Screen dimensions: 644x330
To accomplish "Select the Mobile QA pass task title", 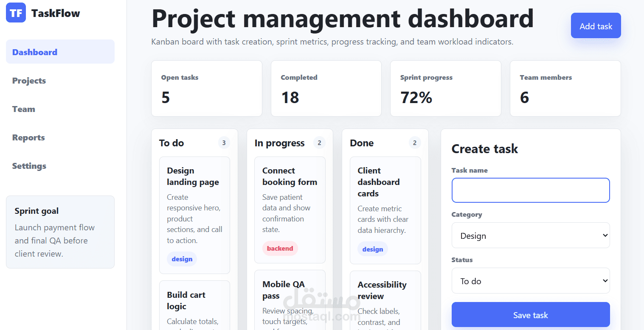I will [x=284, y=290].
